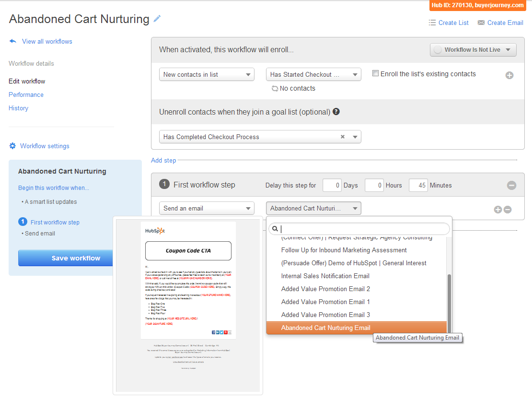The image size is (532, 400).
Task: Click the Create Email link
Action: 505,23
